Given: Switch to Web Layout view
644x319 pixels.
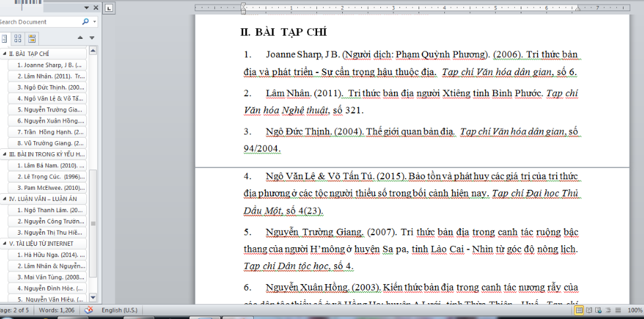Looking at the screenshot, I should (x=599, y=310).
